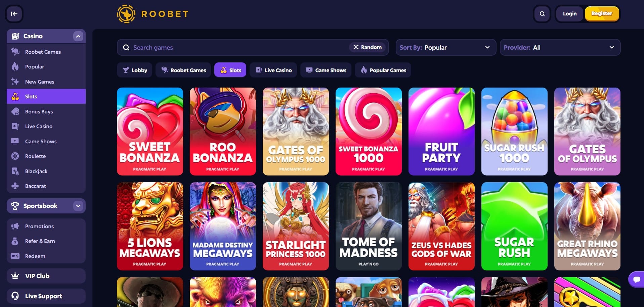Go to Refer & Earn

coord(46,241)
